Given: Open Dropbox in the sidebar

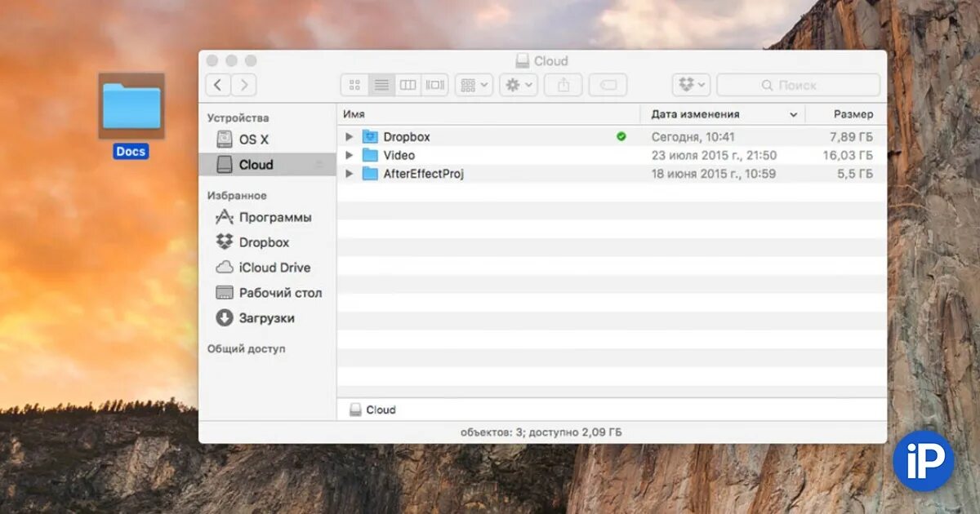Looking at the screenshot, I should (268, 242).
